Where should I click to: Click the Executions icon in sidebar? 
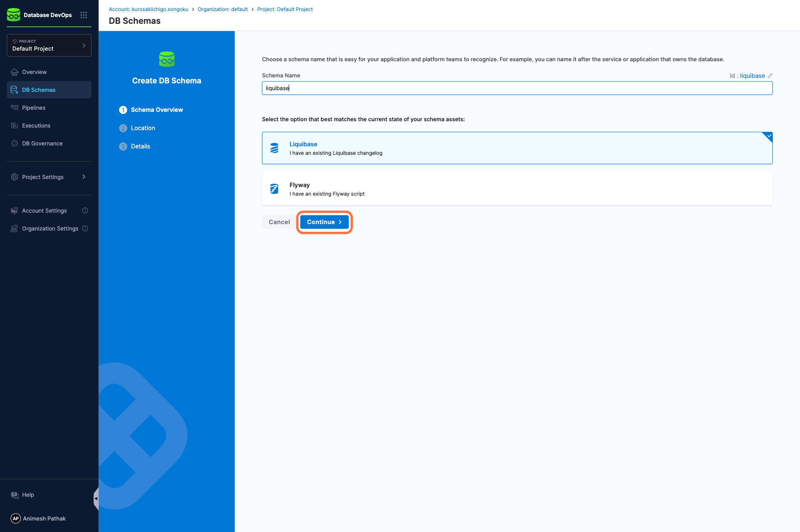14,125
